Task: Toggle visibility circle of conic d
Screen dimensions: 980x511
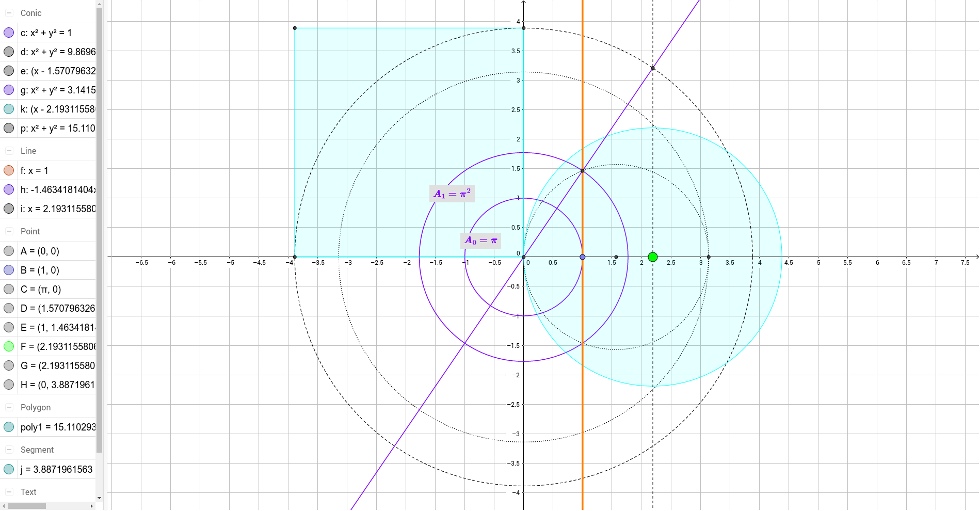Action: (x=9, y=52)
